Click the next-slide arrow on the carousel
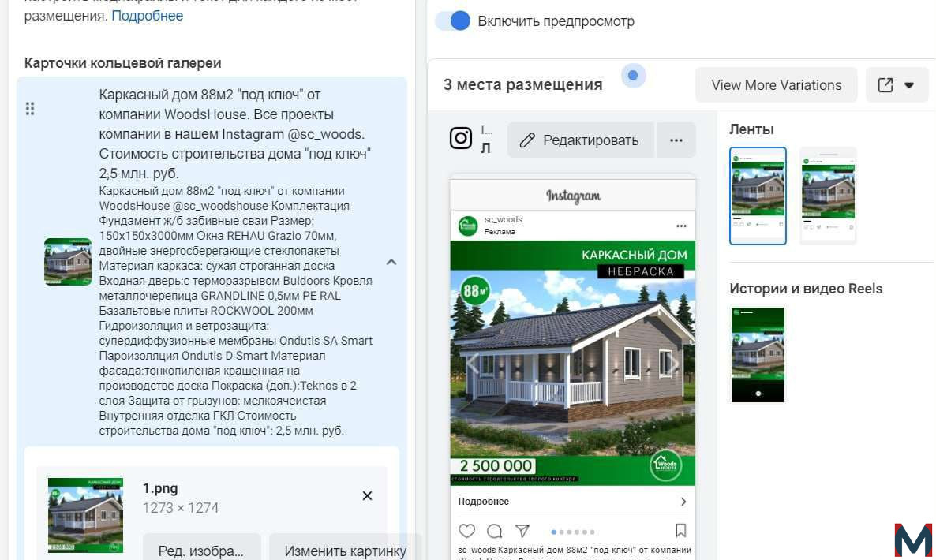936x560 pixels. [673, 363]
